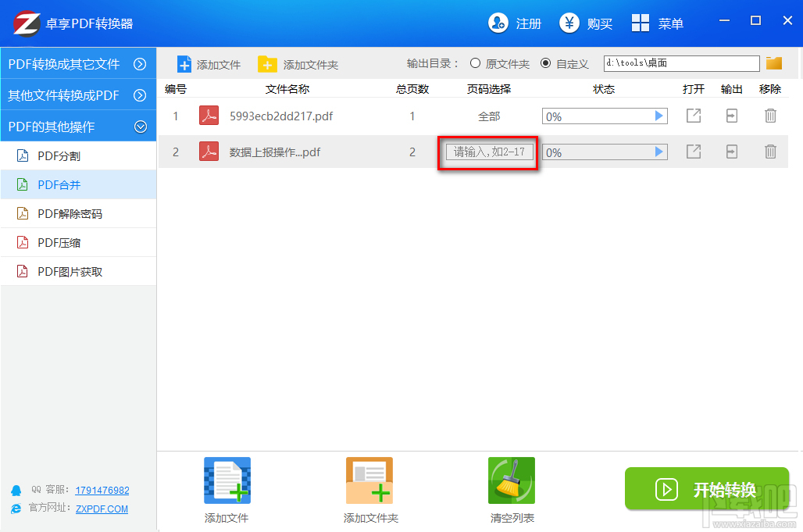Screen dimensions: 803x532
Task: Select PDF解除密码 in sidebar
Action: [78, 213]
